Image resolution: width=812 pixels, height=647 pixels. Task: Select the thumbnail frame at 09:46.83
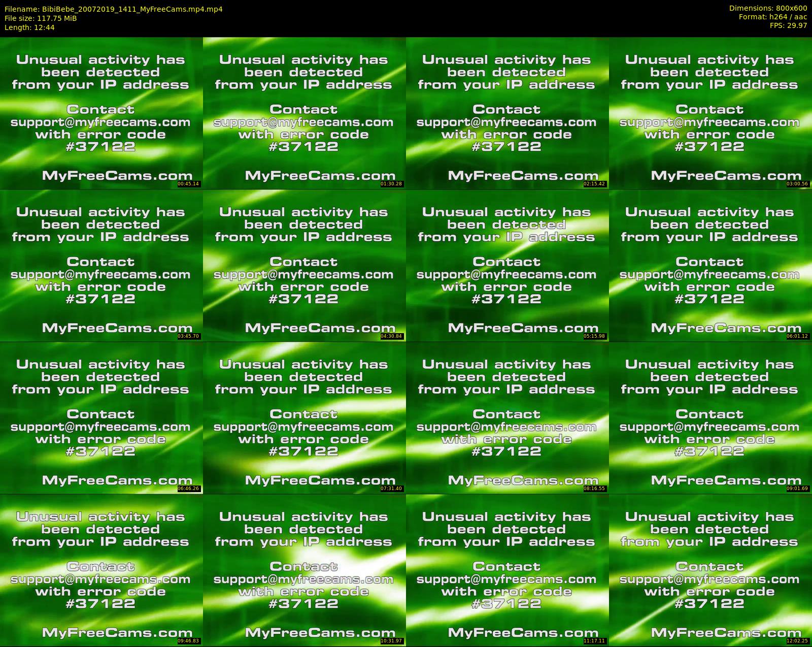[x=101, y=570]
